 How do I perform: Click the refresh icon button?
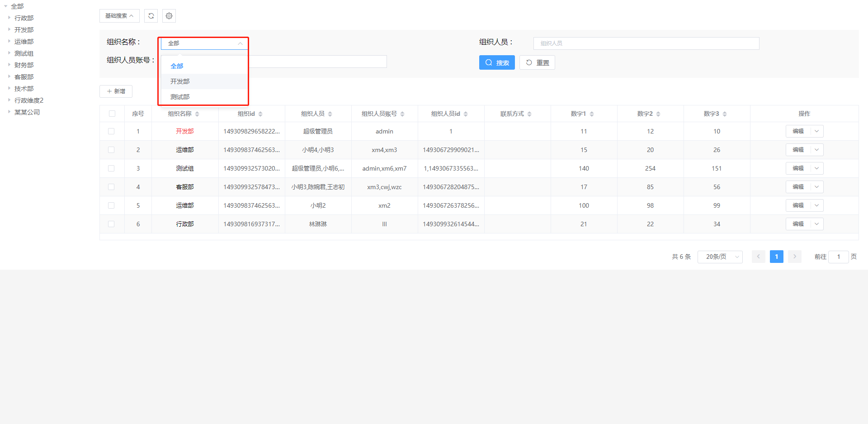point(151,16)
